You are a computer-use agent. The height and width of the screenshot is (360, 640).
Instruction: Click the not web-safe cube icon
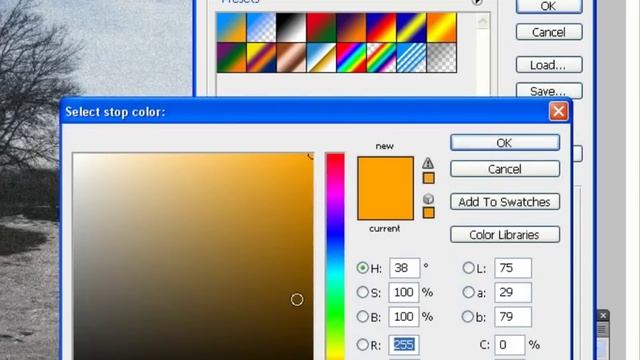point(428,199)
